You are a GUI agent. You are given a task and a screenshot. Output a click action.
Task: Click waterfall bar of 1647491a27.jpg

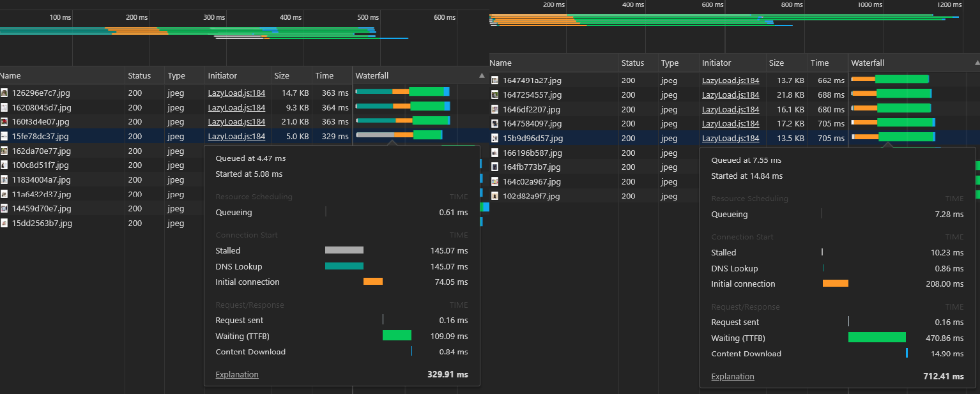click(891, 79)
